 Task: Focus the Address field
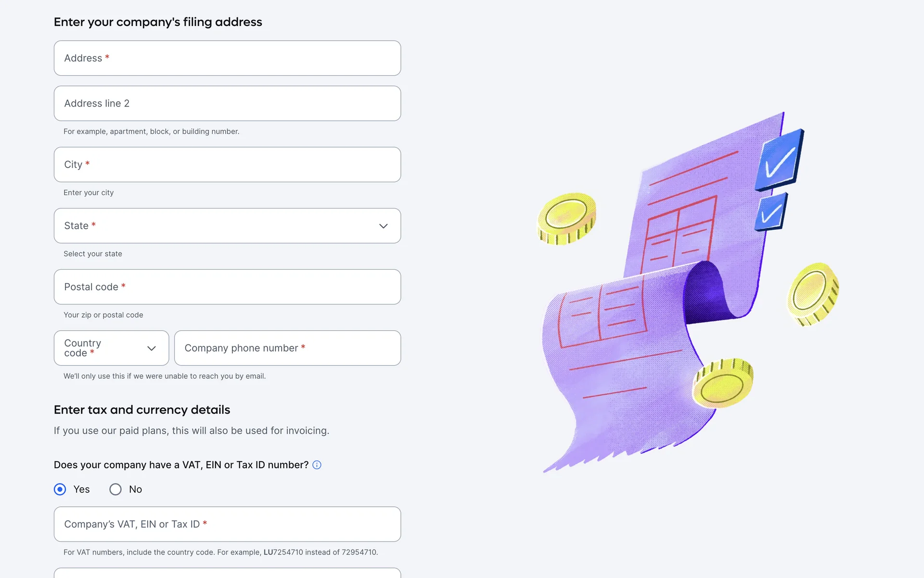pos(227,58)
